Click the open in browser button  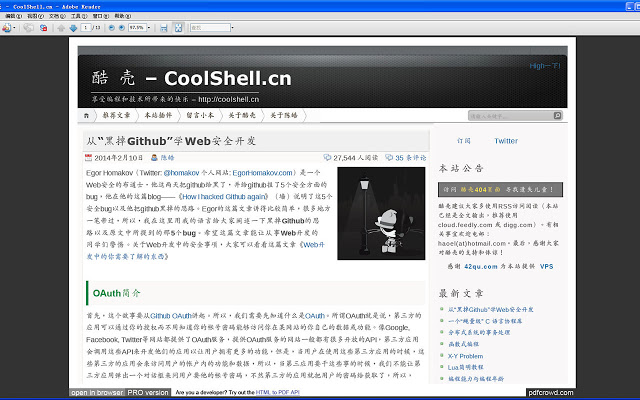click(97, 393)
